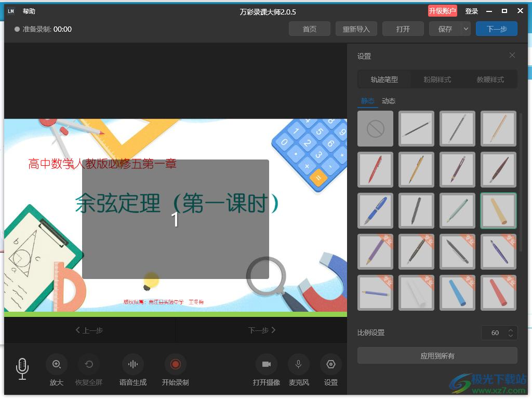Viewport: 532px width, 399px height.
Task: Pick the red chalk stick style
Action: click(x=498, y=292)
